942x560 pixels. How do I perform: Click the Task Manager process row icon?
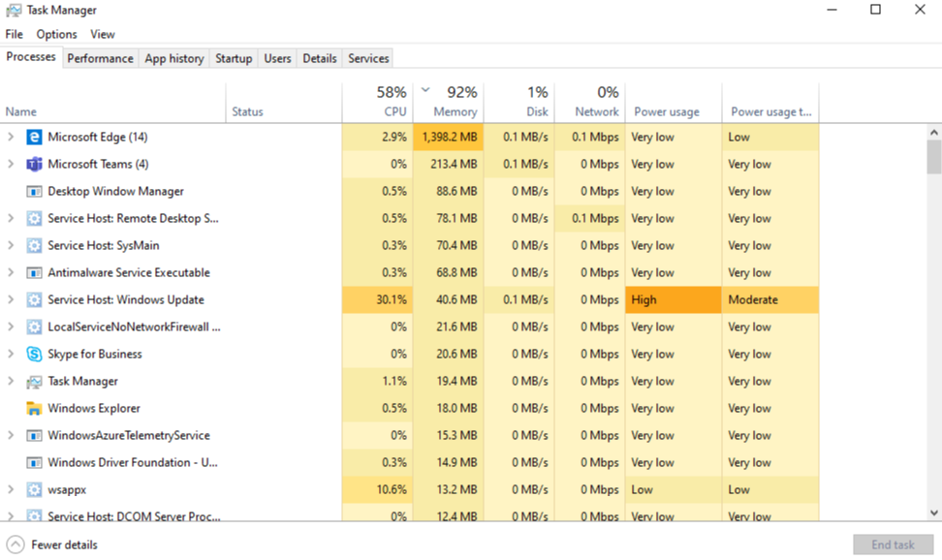click(x=34, y=382)
